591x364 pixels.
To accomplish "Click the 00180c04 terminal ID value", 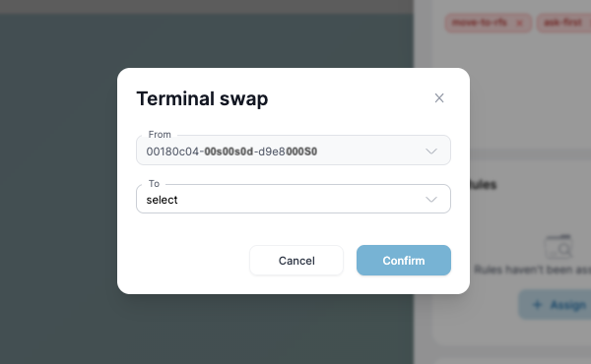I will click(231, 152).
